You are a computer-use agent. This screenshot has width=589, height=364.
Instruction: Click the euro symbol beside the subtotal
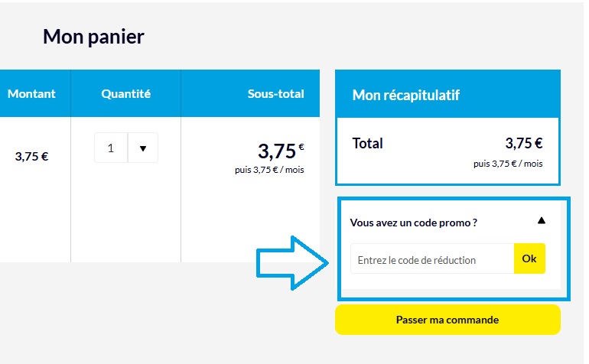point(301,146)
